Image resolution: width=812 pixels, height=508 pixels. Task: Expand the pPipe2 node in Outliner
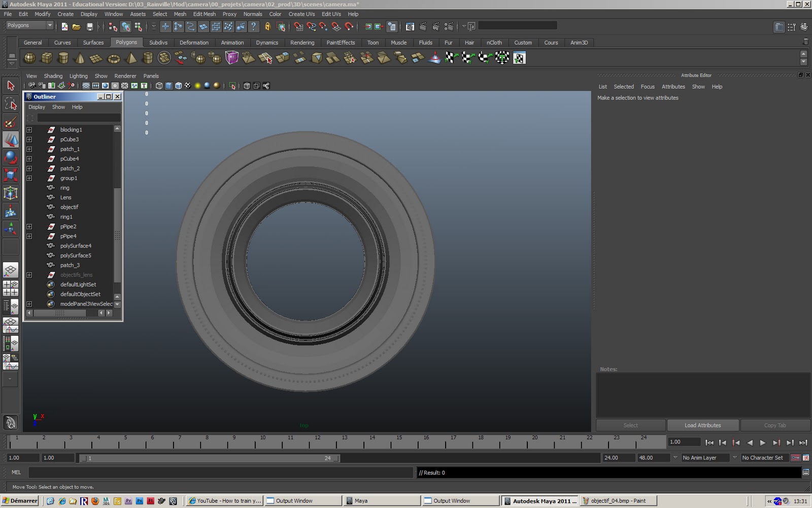(x=29, y=227)
